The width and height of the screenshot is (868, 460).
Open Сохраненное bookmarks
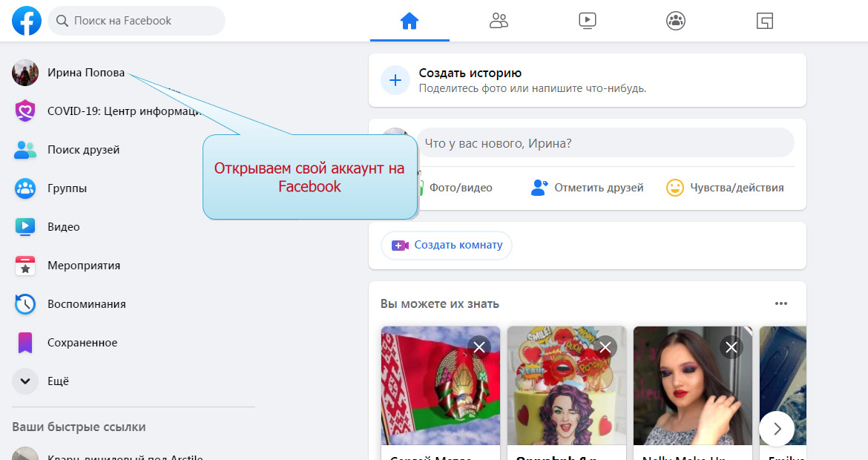coord(82,343)
